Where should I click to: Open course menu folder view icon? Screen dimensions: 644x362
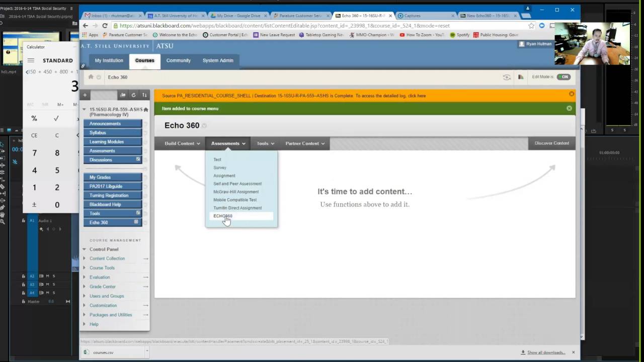point(122,95)
